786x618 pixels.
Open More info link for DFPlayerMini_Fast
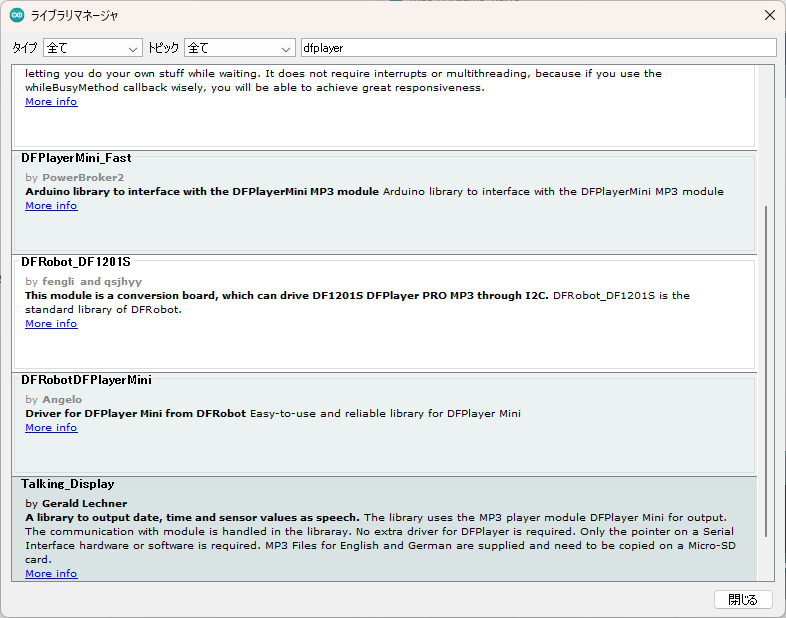51,206
